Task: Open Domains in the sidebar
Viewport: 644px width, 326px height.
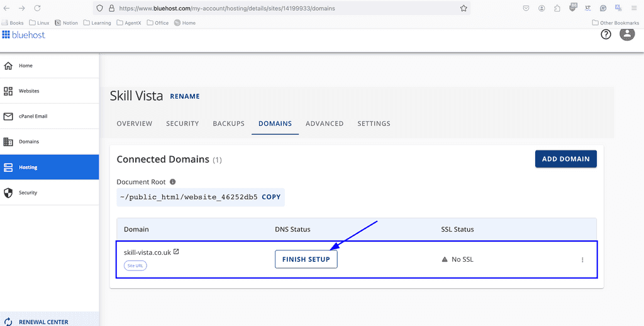Action: click(49, 142)
